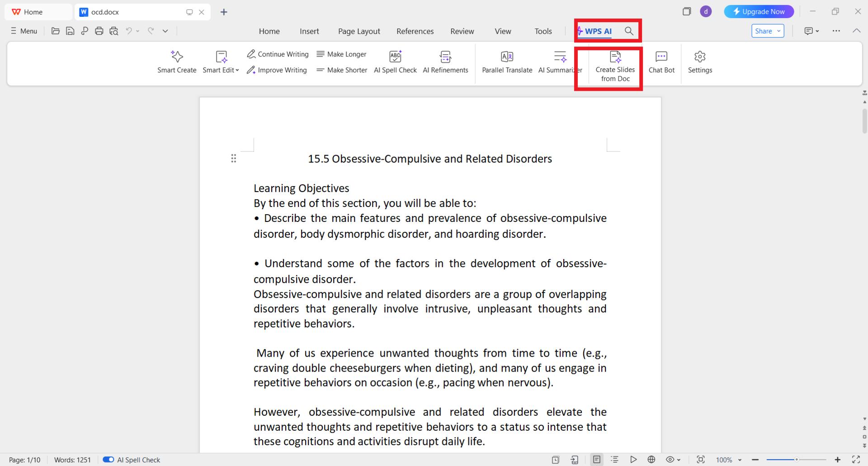The width and height of the screenshot is (868, 466).
Task: Switch to Outline view in status bar
Action: (615, 459)
